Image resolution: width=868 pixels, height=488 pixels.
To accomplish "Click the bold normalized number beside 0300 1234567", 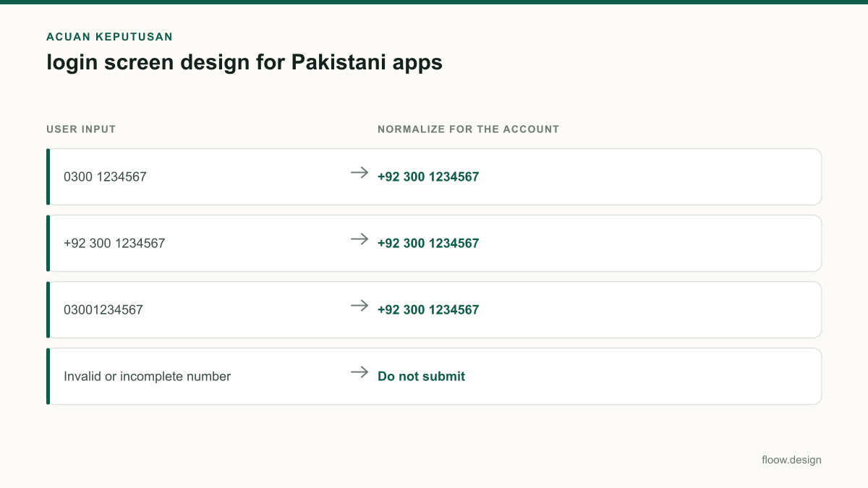I will 428,176.
